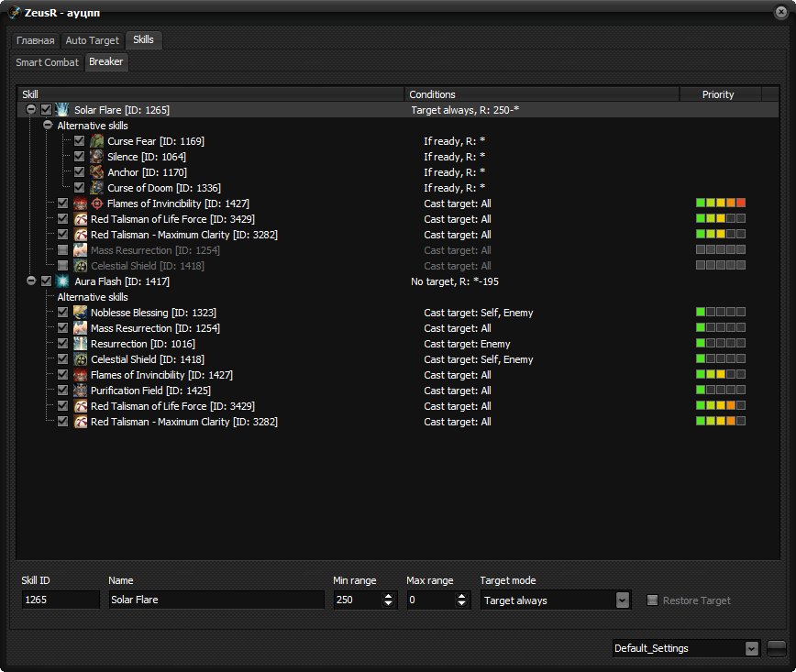Click the Priority column header

pyautogui.click(x=721, y=94)
